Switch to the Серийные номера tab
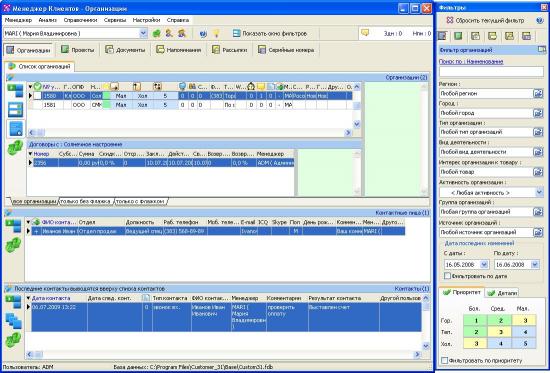Screen dimensions: 550x373 pyautogui.click(x=286, y=50)
